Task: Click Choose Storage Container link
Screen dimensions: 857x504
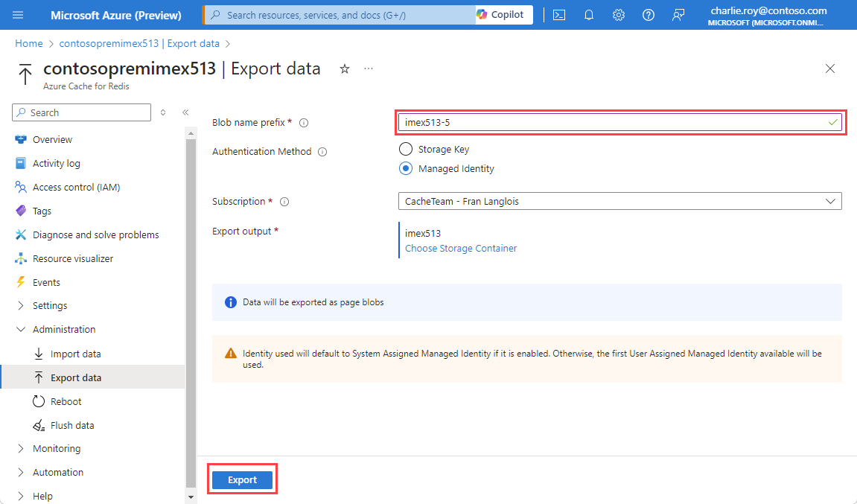Action: (x=461, y=248)
